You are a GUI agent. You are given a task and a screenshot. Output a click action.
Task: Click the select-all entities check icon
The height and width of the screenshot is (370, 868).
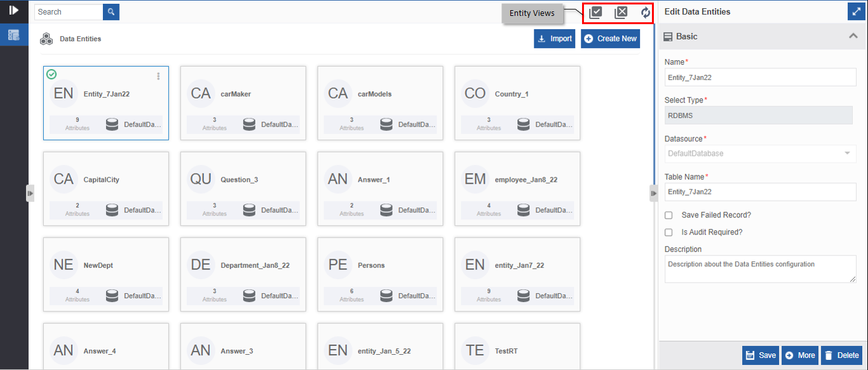595,12
